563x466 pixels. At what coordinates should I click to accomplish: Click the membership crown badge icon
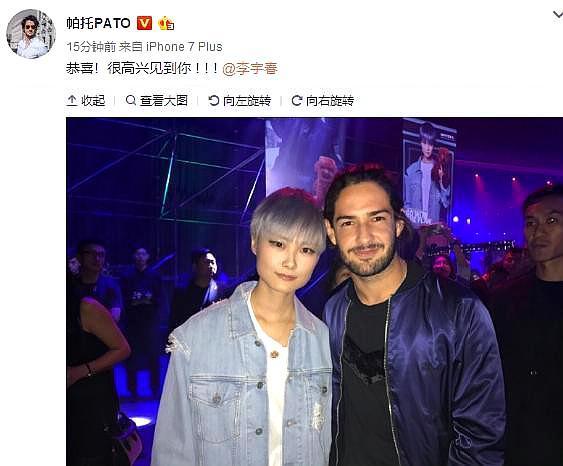tap(166, 23)
